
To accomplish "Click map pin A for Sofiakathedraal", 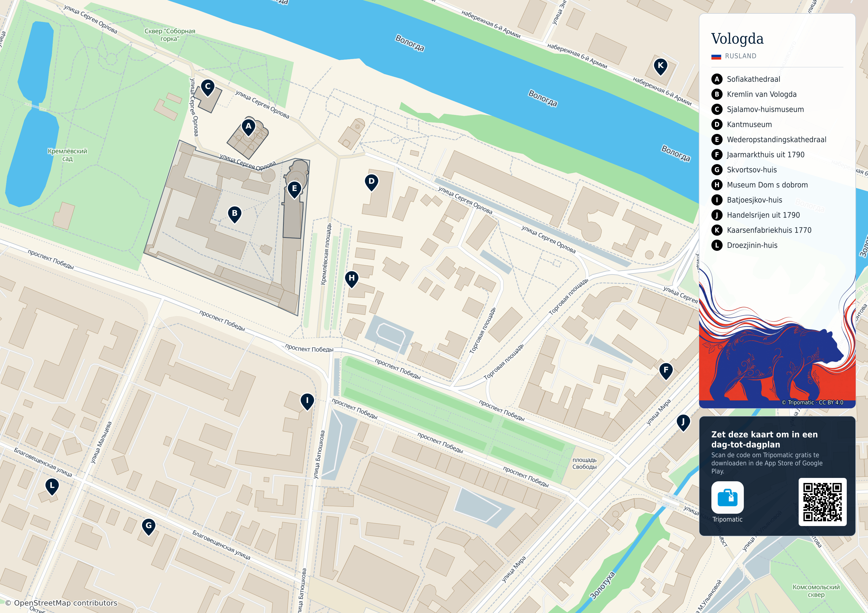I will point(248,128).
